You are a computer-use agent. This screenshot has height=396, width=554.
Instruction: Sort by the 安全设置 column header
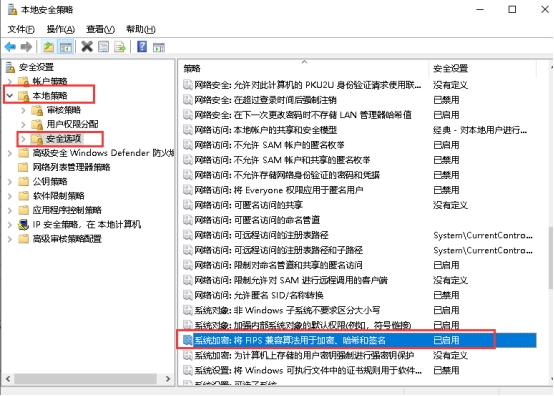483,69
